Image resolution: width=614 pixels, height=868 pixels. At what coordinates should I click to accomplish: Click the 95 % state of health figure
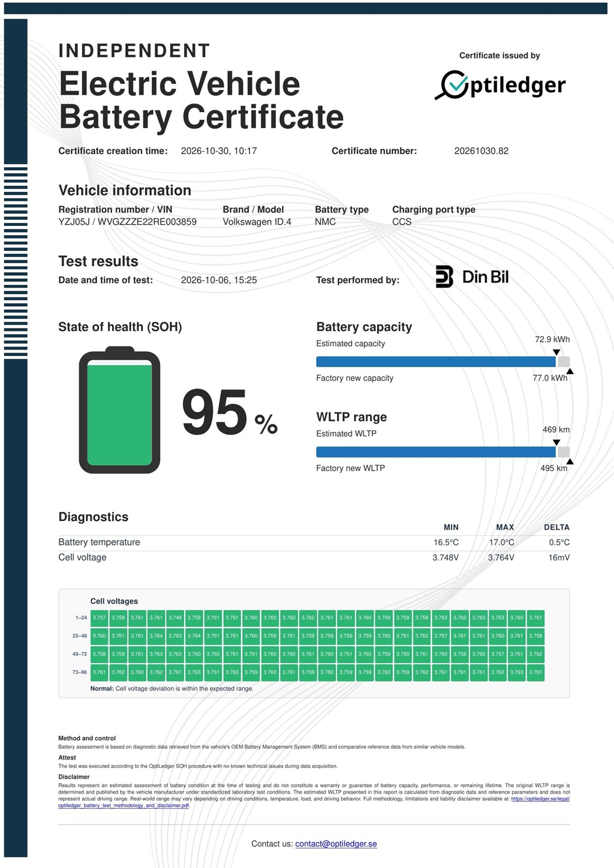(x=230, y=412)
